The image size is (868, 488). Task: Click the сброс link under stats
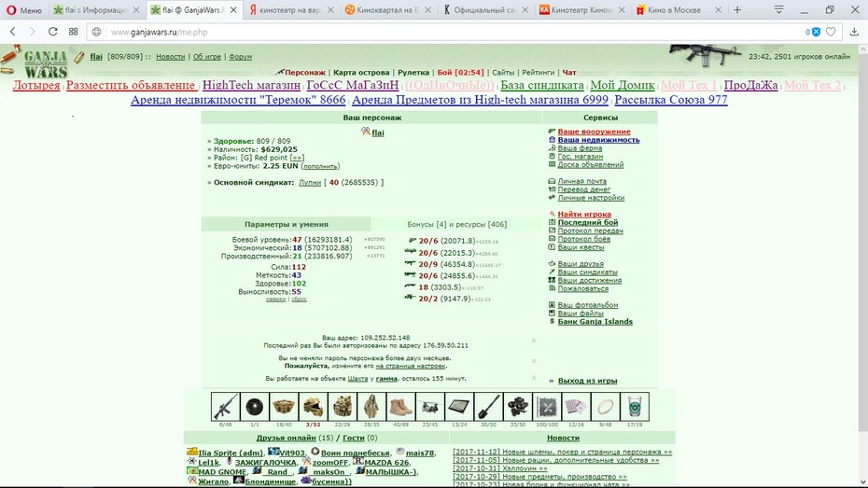pyautogui.click(x=299, y=300)
